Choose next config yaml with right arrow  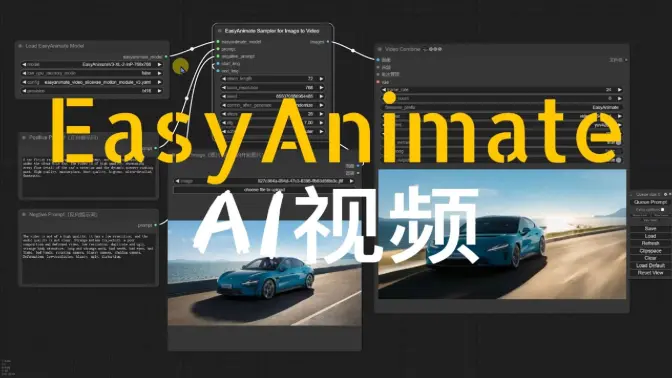[160, 82]
